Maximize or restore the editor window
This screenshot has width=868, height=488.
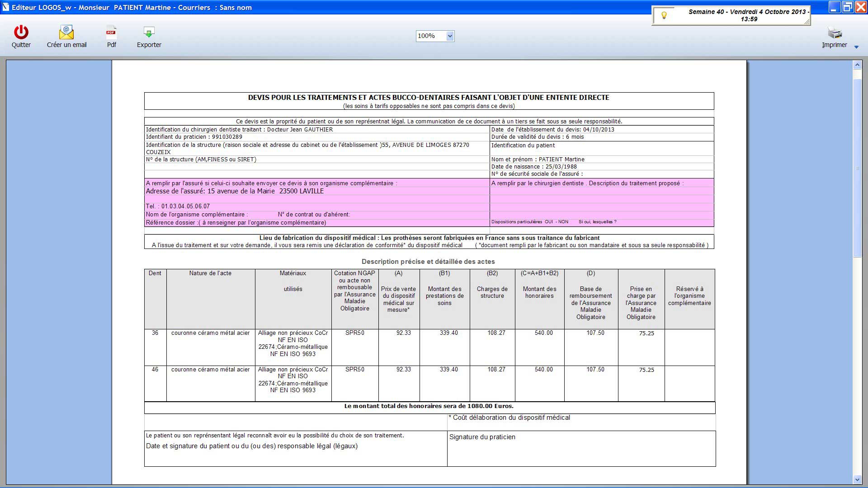[848, 7]
